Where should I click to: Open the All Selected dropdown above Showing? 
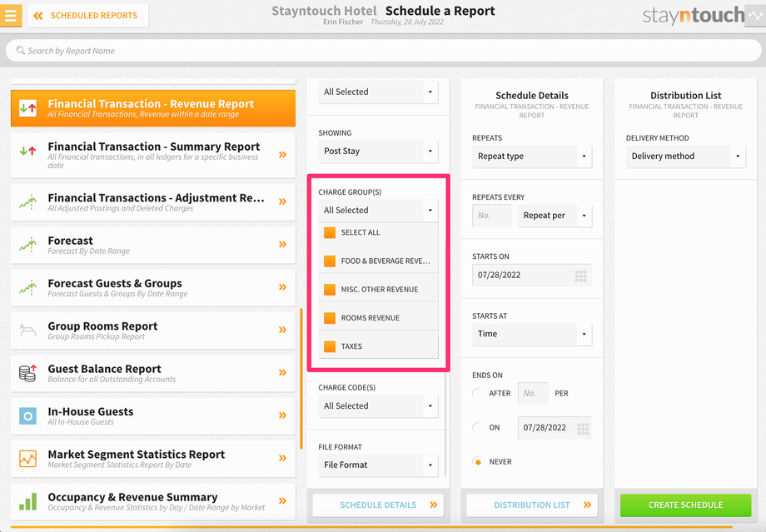[x=378, y=92]
